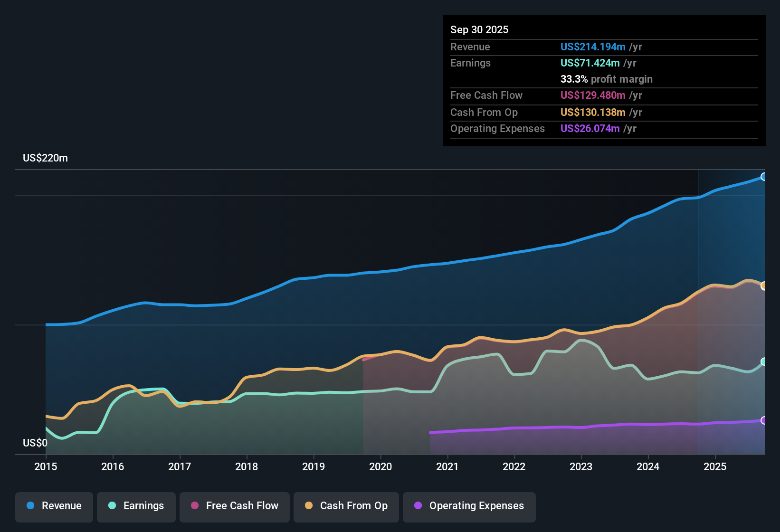This screenshot has height=532, width=780.
Task: Toggle the Free Cash Flow series off
Action: [234, 506]
